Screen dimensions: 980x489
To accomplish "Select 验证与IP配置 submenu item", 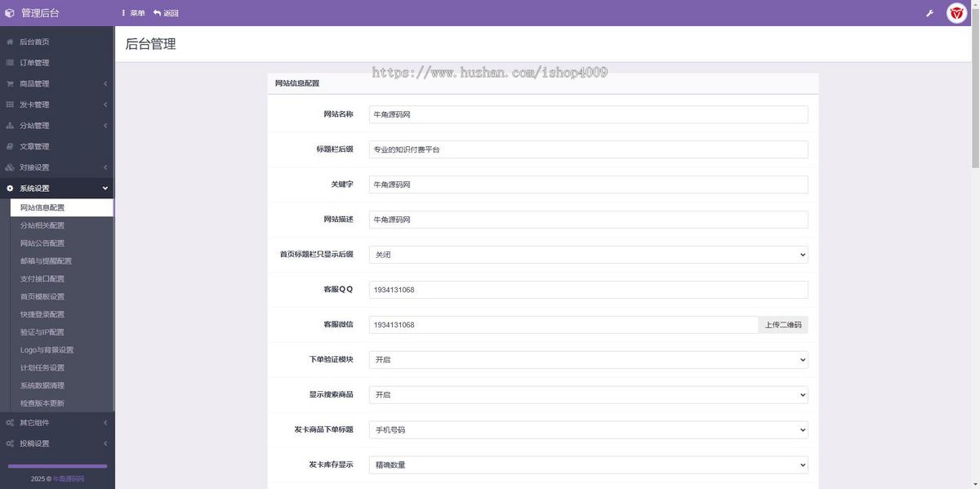I will coord(61,332).
